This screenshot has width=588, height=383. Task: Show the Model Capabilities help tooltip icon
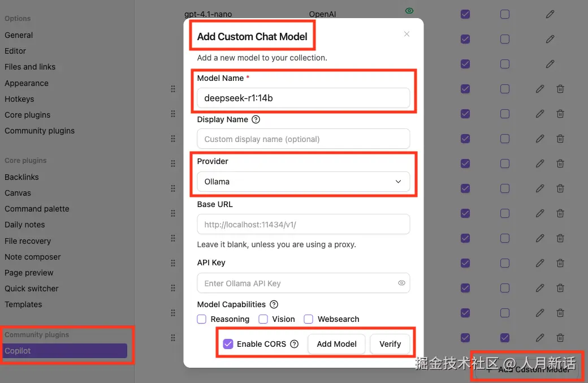tap(274, 304)
